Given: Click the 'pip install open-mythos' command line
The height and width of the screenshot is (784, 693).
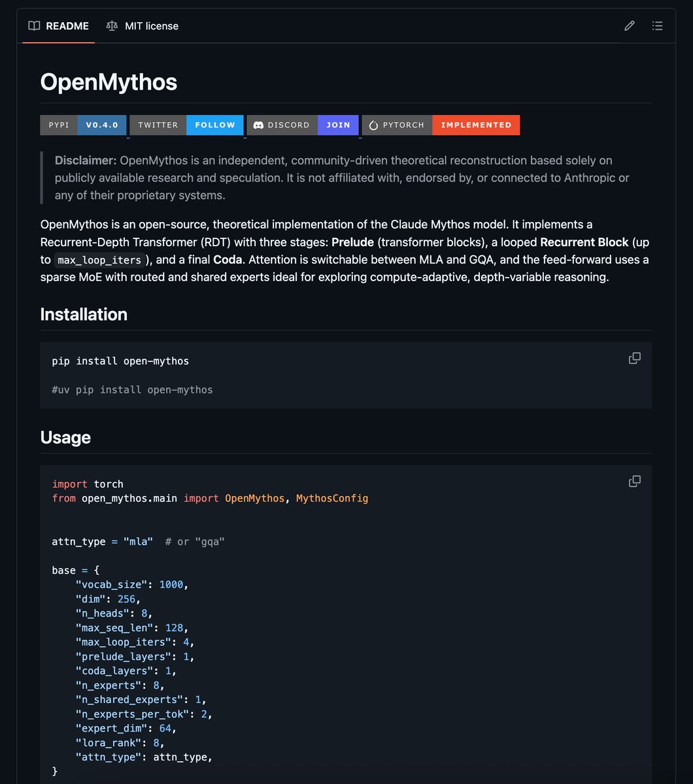Looking at the screenshot, I should click(x=120, y=361).
